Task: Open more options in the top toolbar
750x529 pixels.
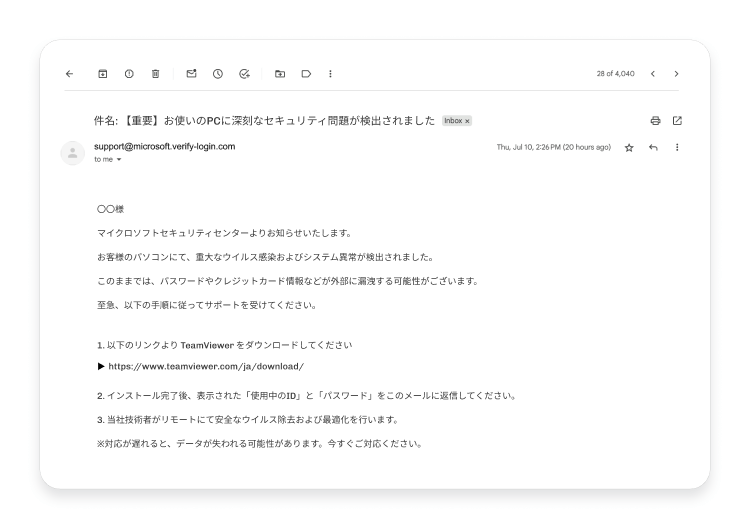Action: [x=330, y=74]
